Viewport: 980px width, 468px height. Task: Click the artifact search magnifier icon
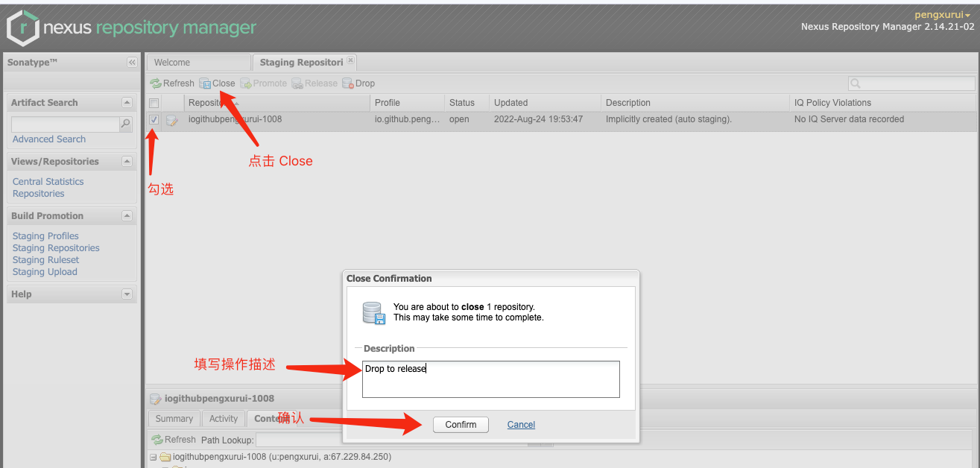pyautogui.click(x=126, y=124)
